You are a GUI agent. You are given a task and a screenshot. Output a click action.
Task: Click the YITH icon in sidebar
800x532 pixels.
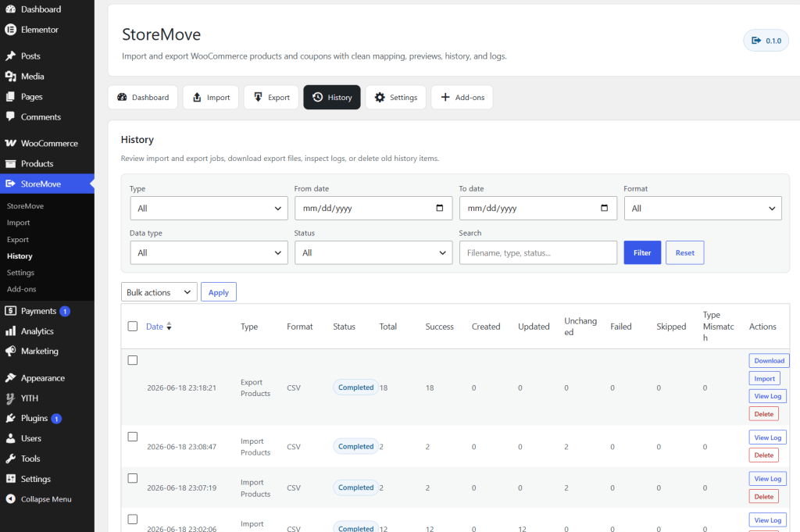pyautogui.click(x=10, y=398)
